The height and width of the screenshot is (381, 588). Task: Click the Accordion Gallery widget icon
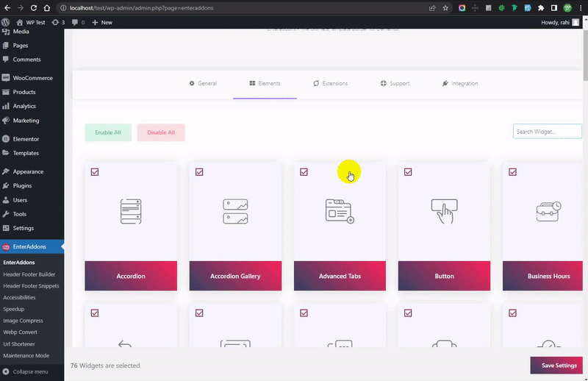(x=235, y=211)
